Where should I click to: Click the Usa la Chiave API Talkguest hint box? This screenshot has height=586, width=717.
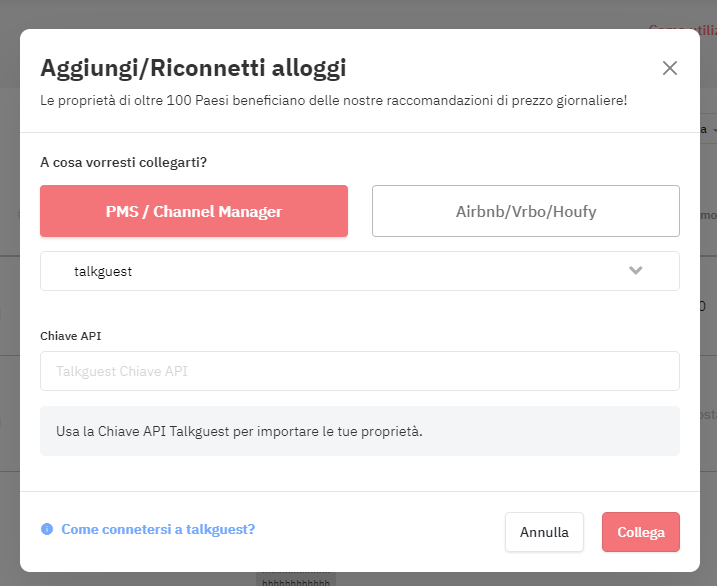tap(359, 431)
